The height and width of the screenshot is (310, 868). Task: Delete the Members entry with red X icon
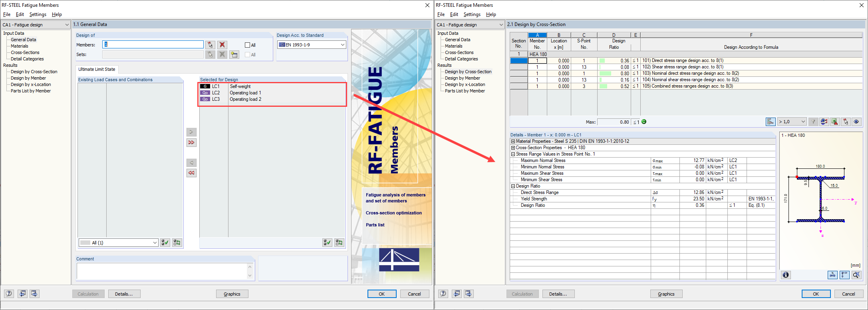click(222, 45)
